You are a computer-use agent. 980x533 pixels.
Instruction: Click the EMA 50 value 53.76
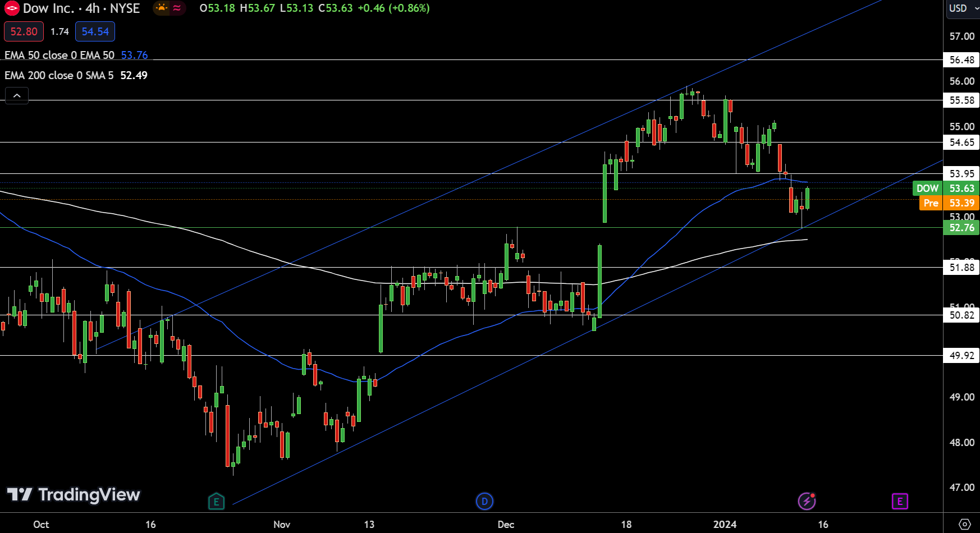135,55
